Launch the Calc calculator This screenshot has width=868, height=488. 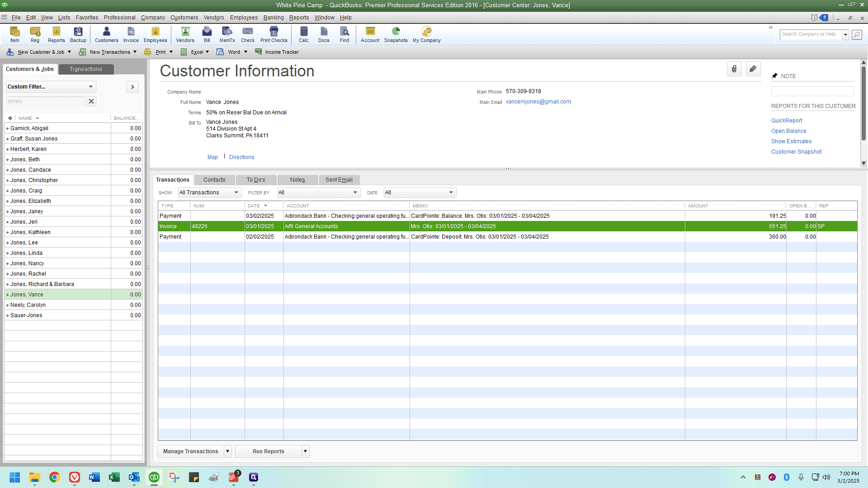coord(304,34)
